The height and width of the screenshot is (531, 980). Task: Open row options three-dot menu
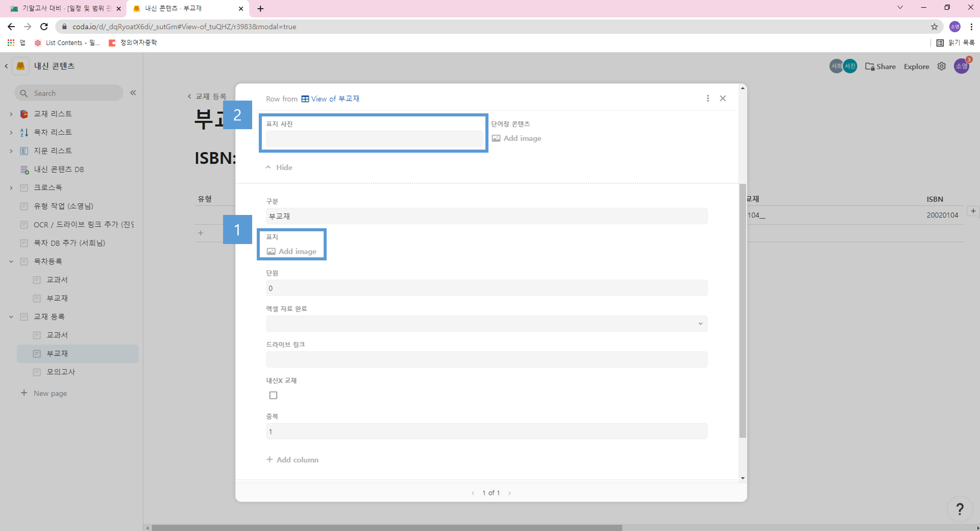tap(707, 99)
